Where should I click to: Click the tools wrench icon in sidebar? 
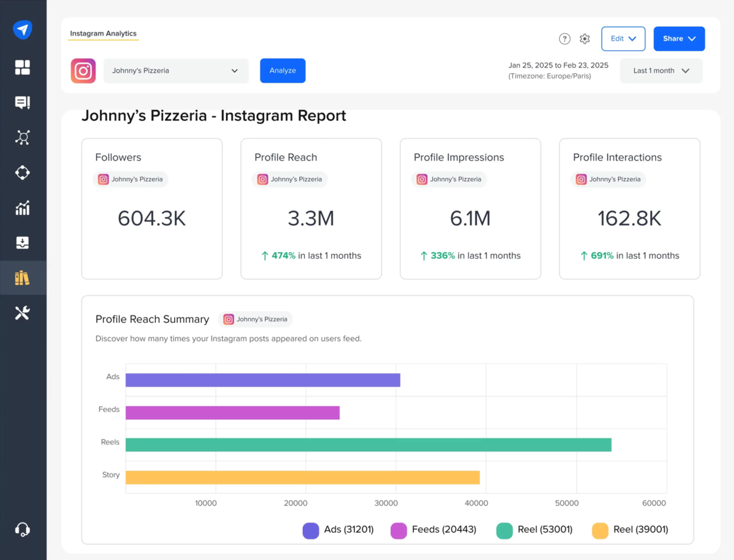pyautogui.click(x=23, y=313)
